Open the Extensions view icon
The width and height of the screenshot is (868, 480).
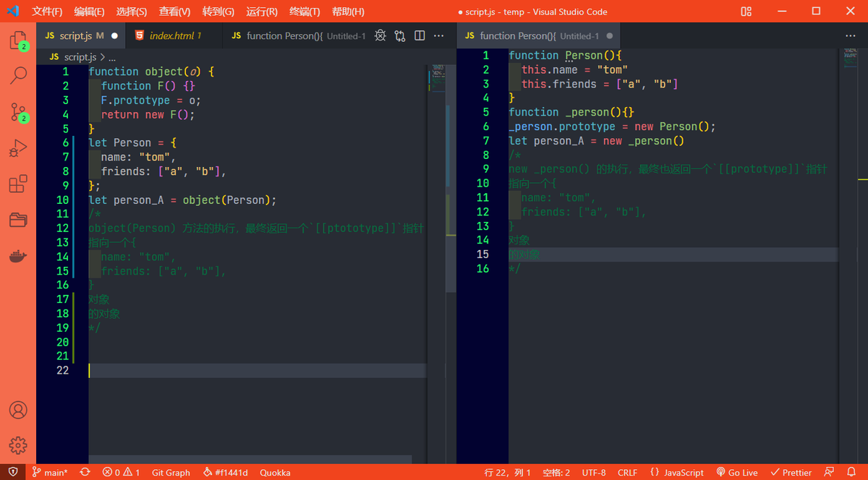[18, 184]
